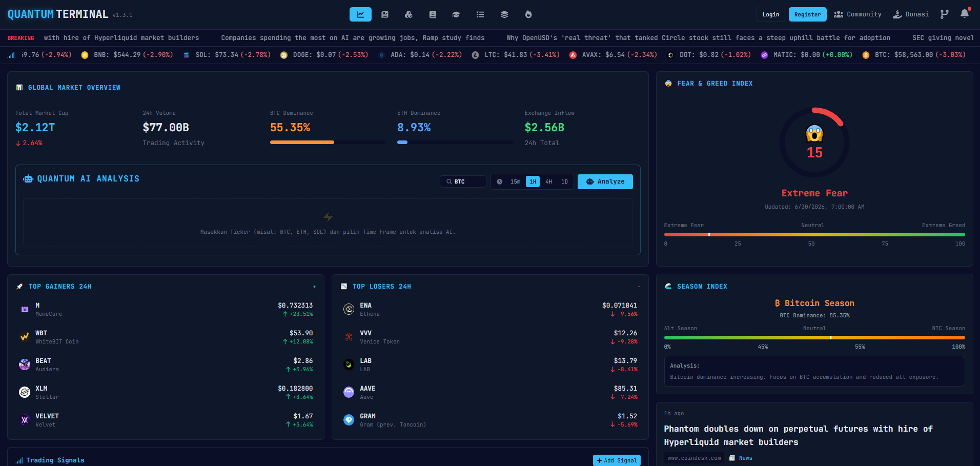Screen dimensions: 980x466
Task: Expand the Top Gainers 24H panel
Action: [x=314, y=287]
